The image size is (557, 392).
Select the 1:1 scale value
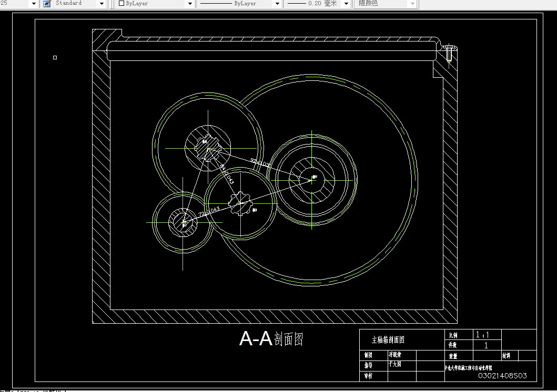[x=482, y=335]
